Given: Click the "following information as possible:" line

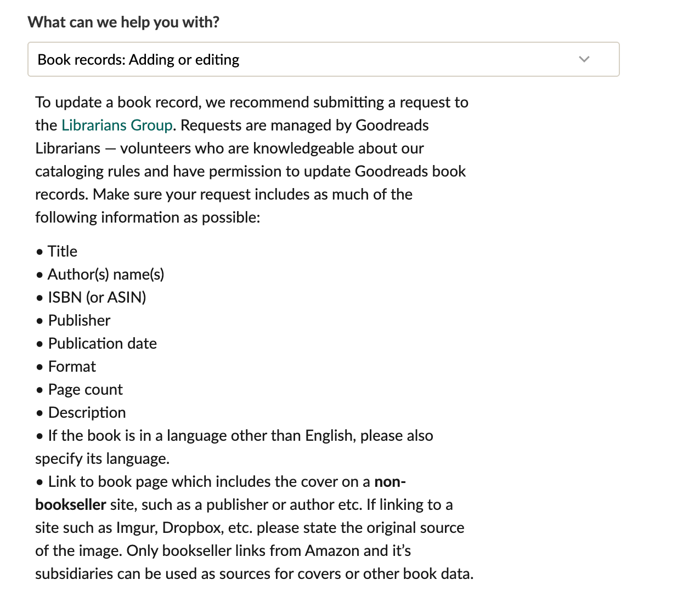Looking at the screenshot, I should [x=148, y=218].
